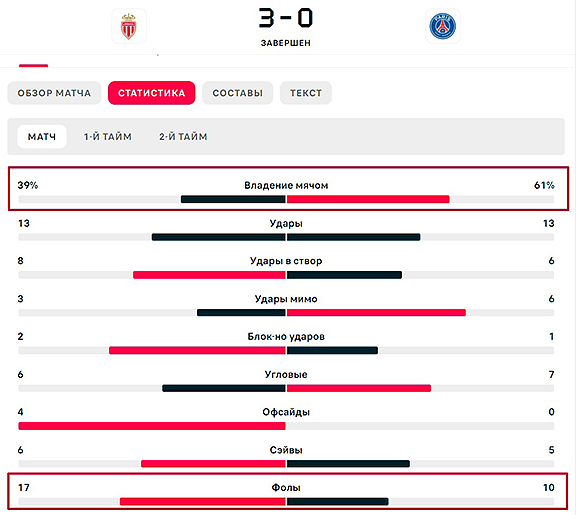Click the Удары в створ bar

286,275
